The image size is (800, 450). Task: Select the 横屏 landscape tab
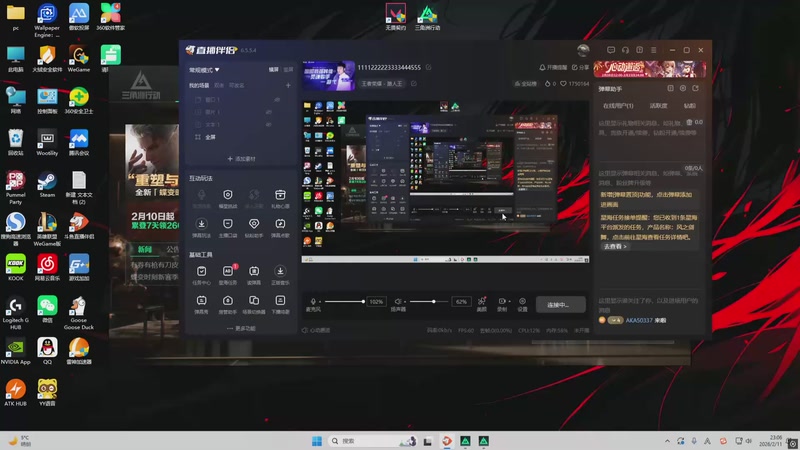(274, 69)
